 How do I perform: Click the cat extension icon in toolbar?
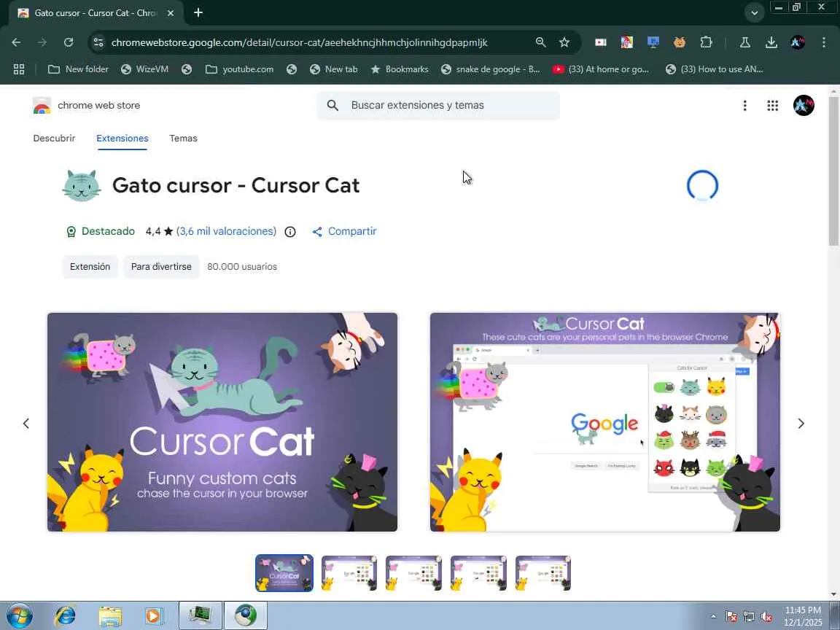[680, 42]
